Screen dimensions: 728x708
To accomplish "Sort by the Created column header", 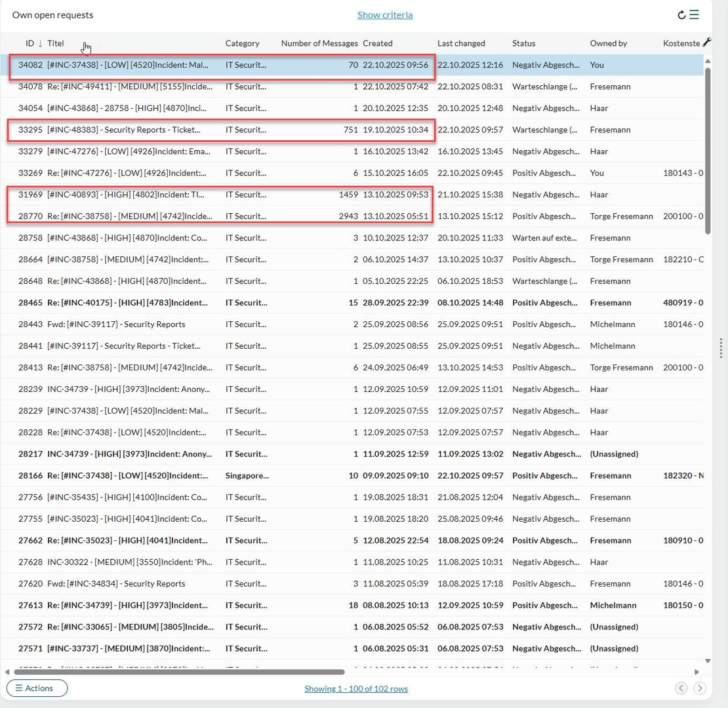I will point(377,43).
